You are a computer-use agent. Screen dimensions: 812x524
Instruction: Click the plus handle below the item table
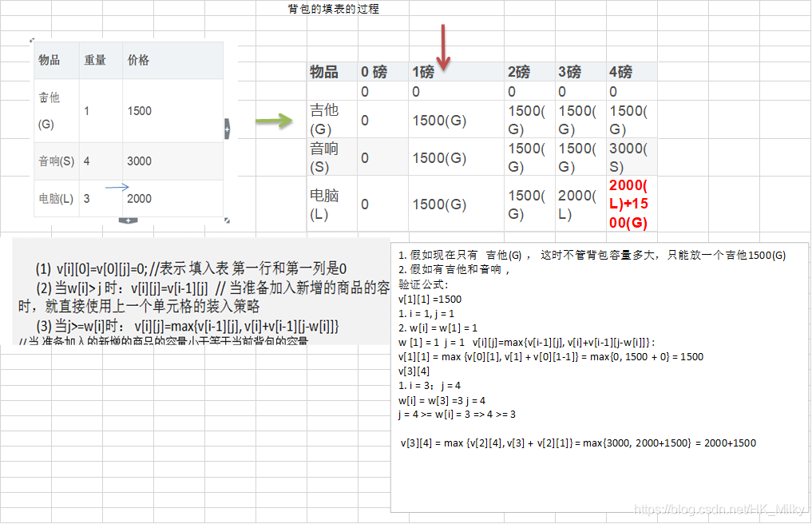128,219
